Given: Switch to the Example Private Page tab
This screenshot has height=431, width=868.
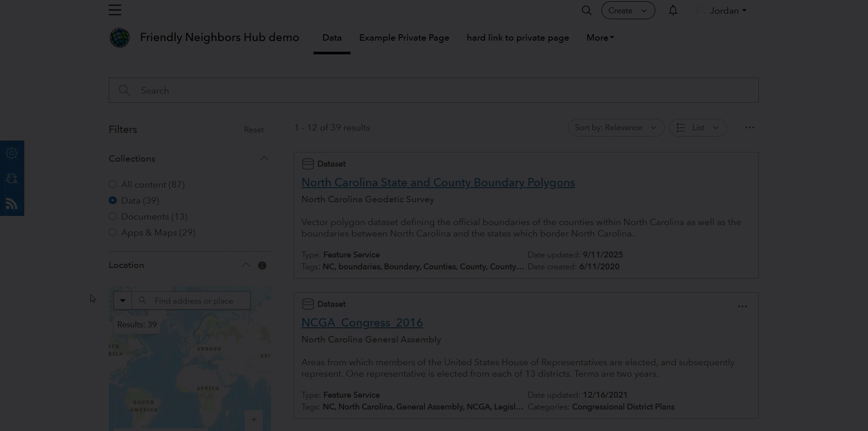Looking at the screenshot, I should (404, 37).
